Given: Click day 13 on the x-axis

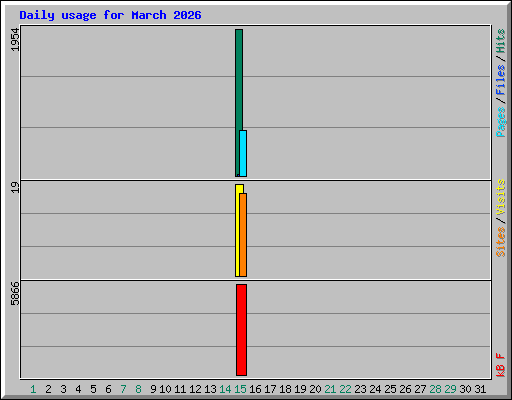Looking at the screenshot, I should (x=210, y=389).
